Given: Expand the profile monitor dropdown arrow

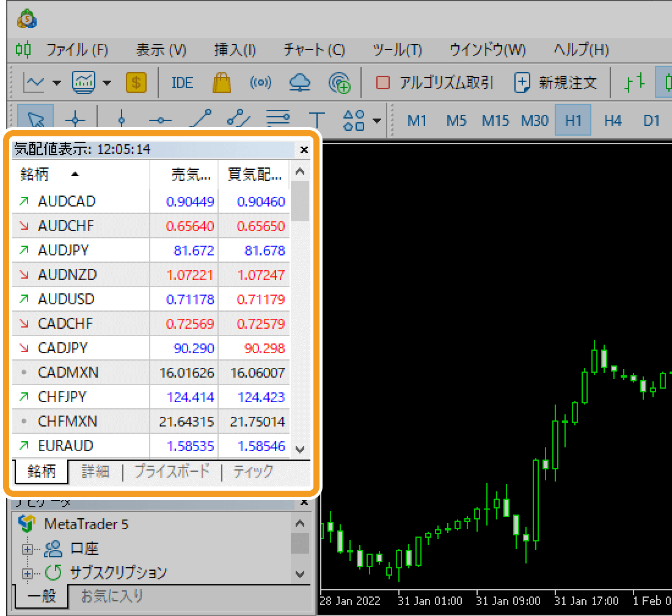Looking at the screenshot, I should click(x=107, y=82).
